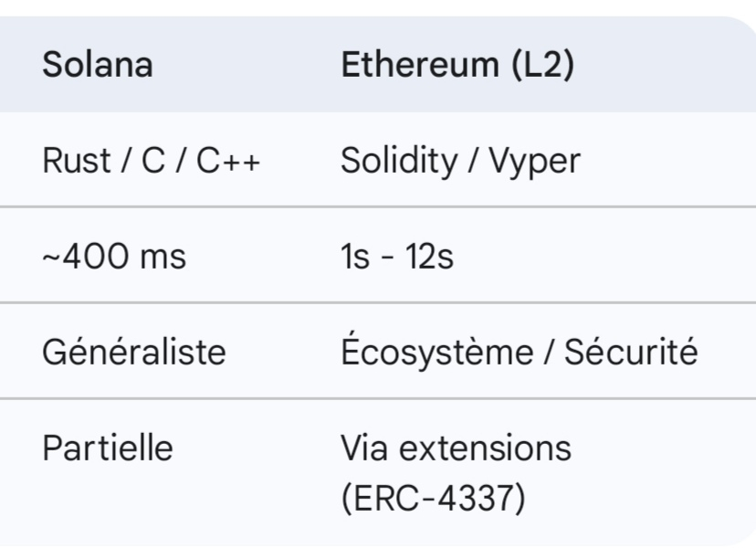
Task: Click the word Vyper
Action: 533,162
